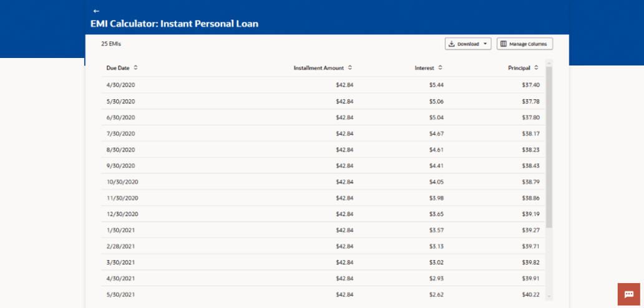
Task: Select the 5/30/2021 due date cell
Action: point(121,295)
